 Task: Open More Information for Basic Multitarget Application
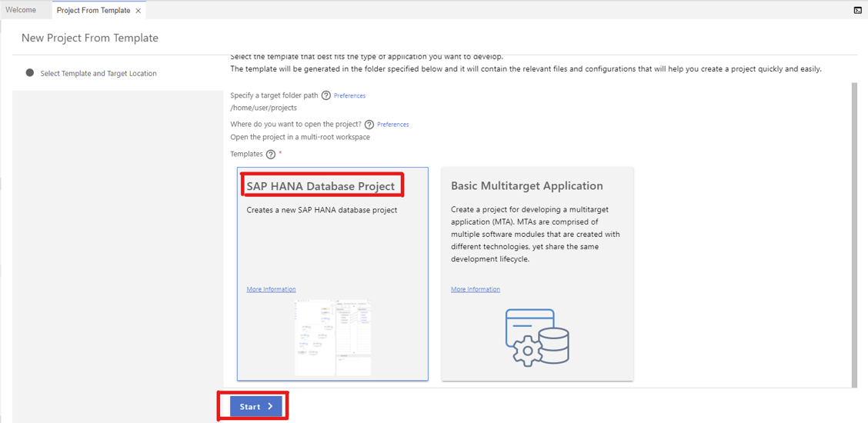point(476,289)
